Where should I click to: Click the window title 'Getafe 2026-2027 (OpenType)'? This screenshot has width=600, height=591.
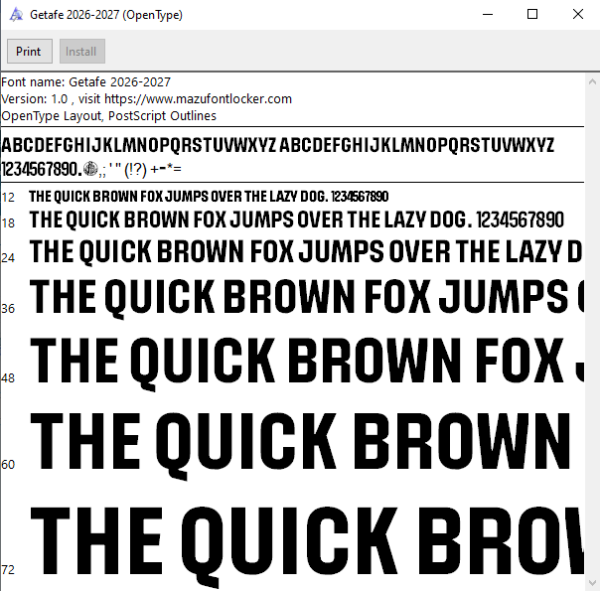click(x=106, y=15)
